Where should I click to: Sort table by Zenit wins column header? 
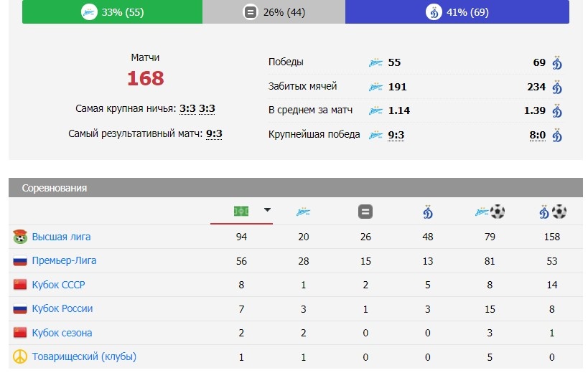pos(303,212)
